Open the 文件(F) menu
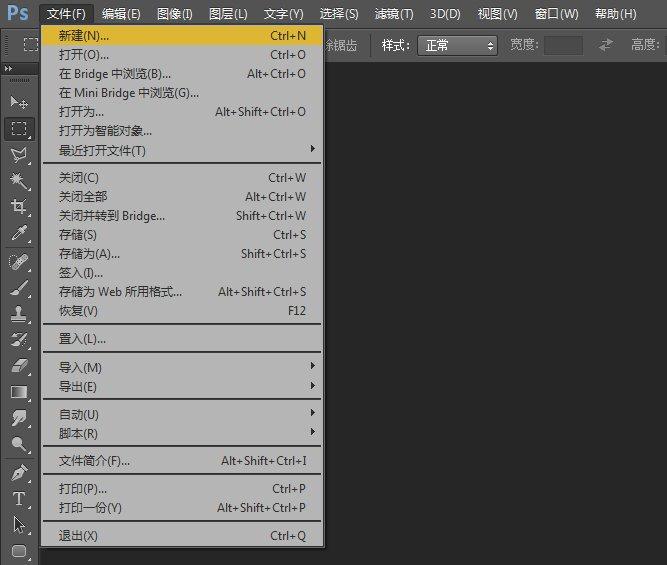 coord(66,14)
